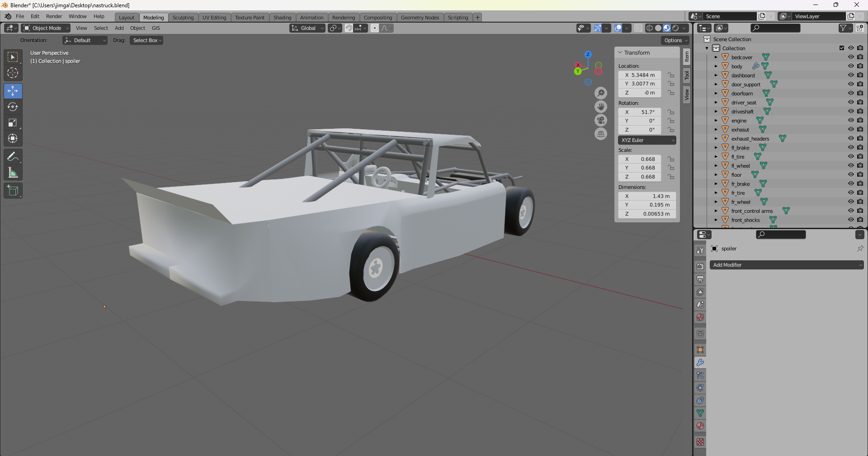Open View Layer properties tab
The height and width of the screenshot is (456, 868).
click(700, 292)
